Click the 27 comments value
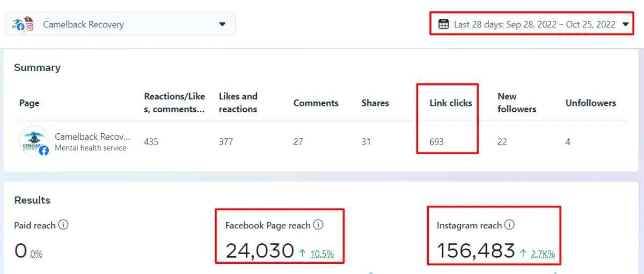Viewport: 644px width, 274px height. [x=298, y=142]
